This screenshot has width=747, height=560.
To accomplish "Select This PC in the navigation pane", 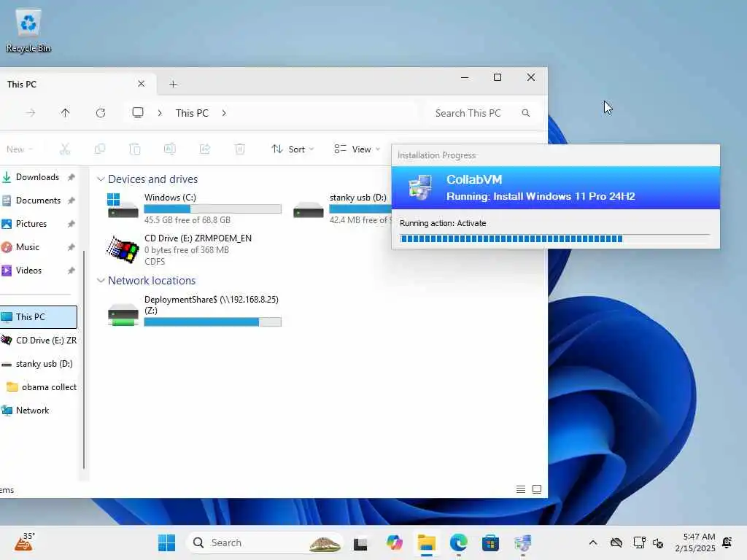I will 38,317.
